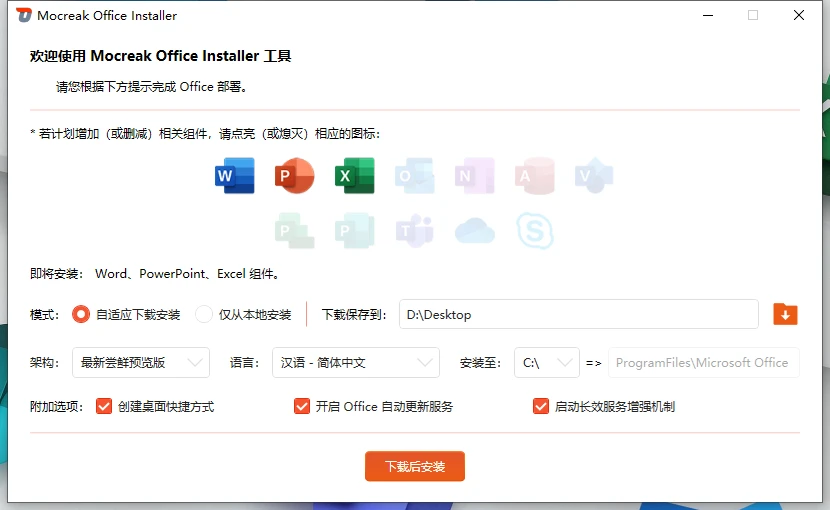Enable the dimmed OneDrive cloud icon
Image resolution: width=830 pixels, height=510 pixels.
(475, 230)
